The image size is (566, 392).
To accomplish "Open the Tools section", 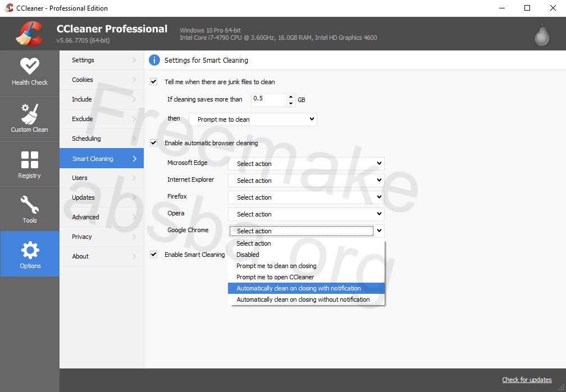I will click(30, 209).
